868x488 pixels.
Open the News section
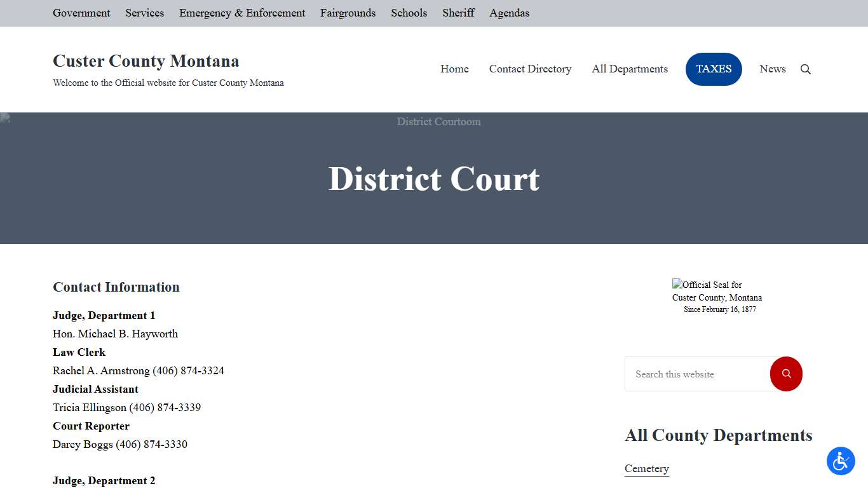(773, 69)
